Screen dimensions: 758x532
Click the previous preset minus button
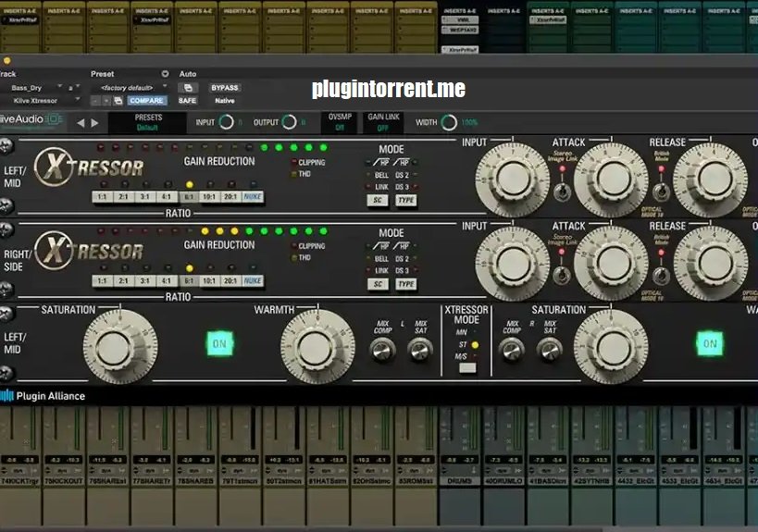click(95, 101)
